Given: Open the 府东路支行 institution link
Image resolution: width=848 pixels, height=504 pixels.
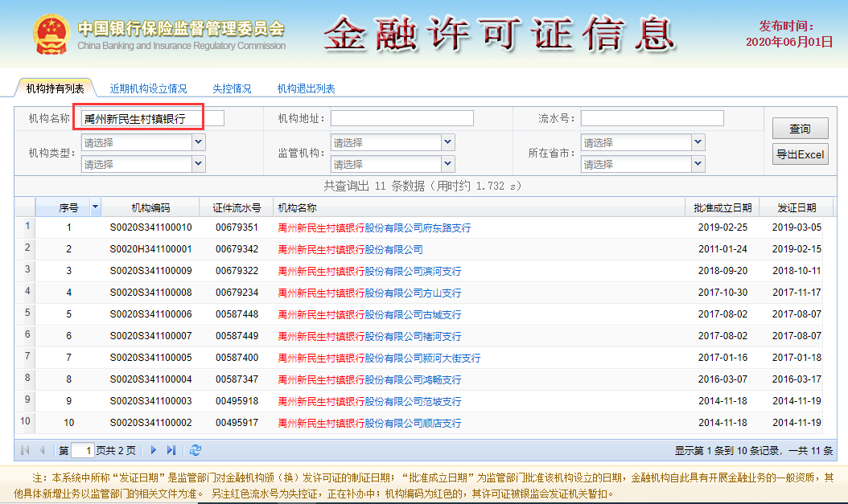Looking at the screenshot, I should pyautogui.click(x=374, y=228).
